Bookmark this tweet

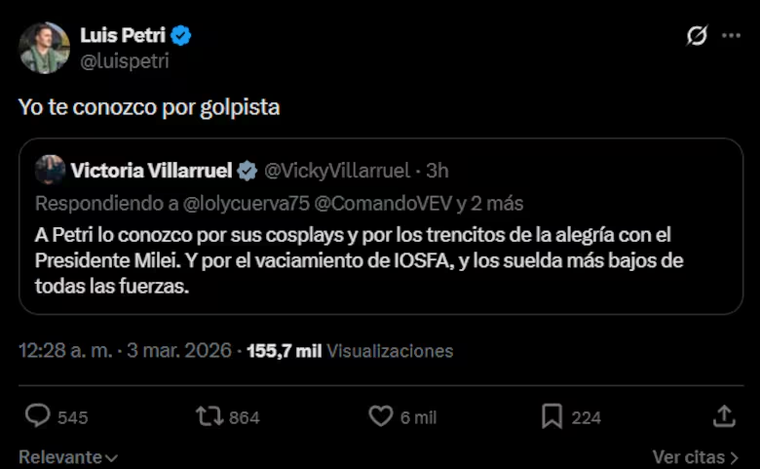(552, 416)
